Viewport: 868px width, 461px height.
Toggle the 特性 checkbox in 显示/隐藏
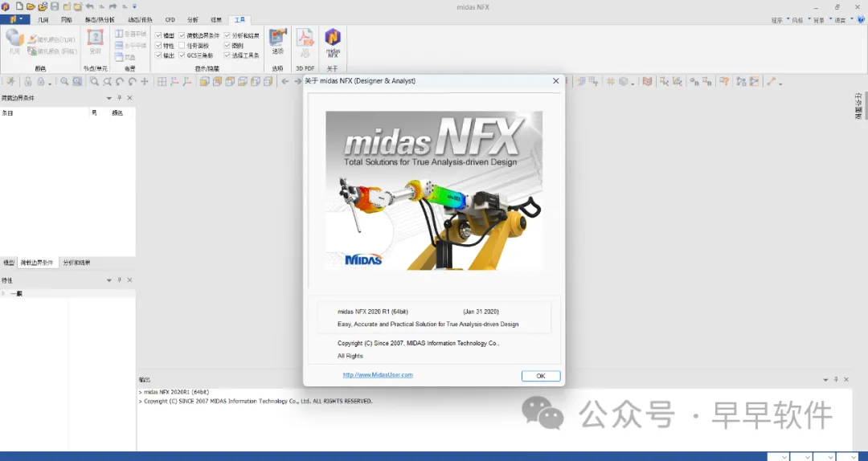158,46
